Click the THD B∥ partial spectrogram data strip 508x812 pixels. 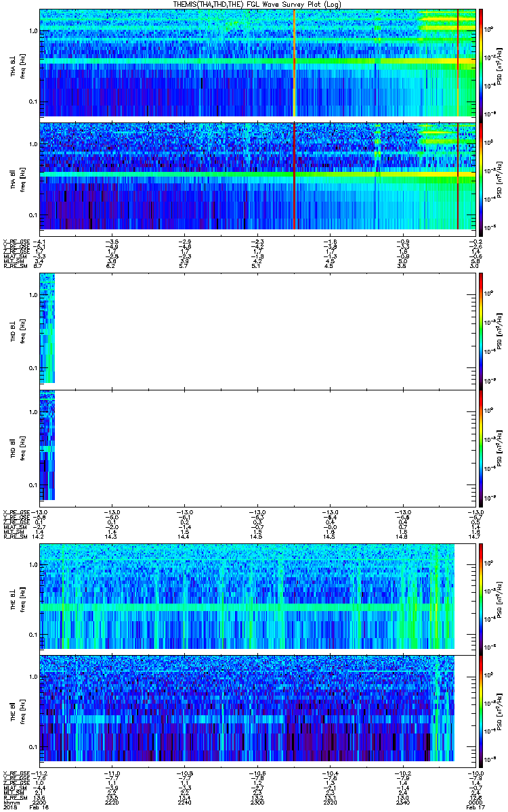(47, 444)
